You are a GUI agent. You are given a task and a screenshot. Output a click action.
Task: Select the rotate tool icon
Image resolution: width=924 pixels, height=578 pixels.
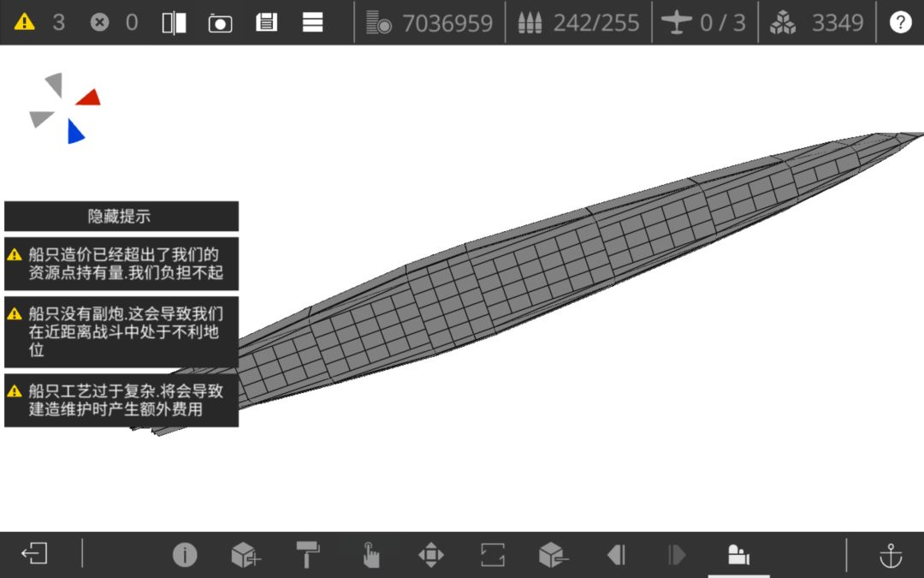click(493, 555)
